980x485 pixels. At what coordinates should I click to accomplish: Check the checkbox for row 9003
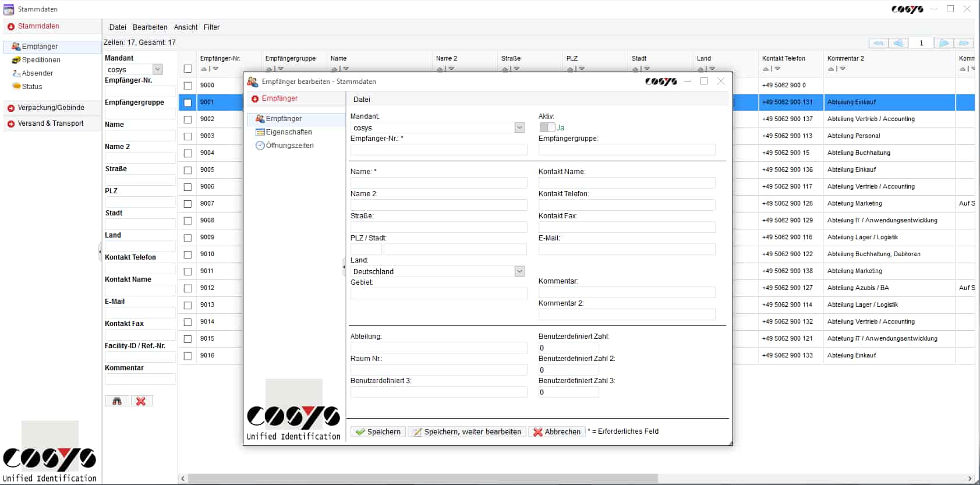coord(187,136)
